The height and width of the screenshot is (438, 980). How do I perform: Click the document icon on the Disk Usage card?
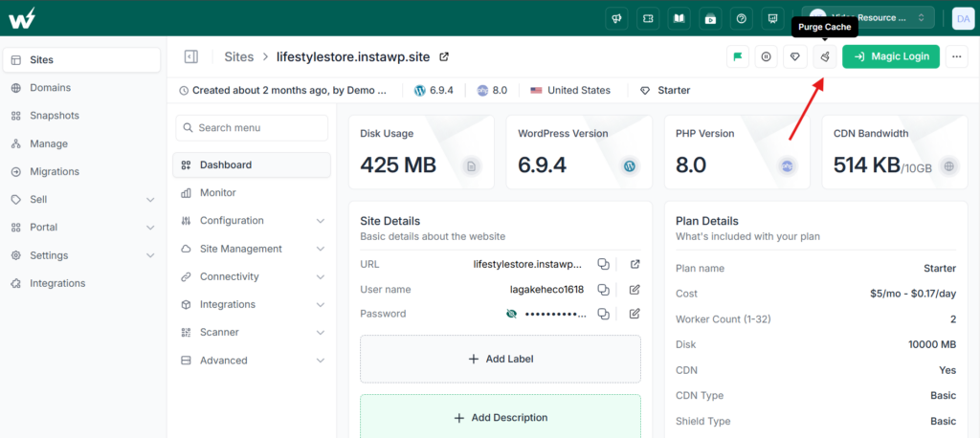[x=472, y=166]
